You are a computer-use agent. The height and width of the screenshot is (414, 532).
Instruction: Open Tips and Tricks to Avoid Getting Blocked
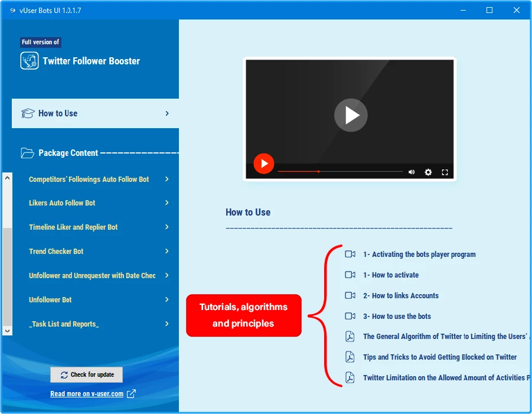click(440, 357)
